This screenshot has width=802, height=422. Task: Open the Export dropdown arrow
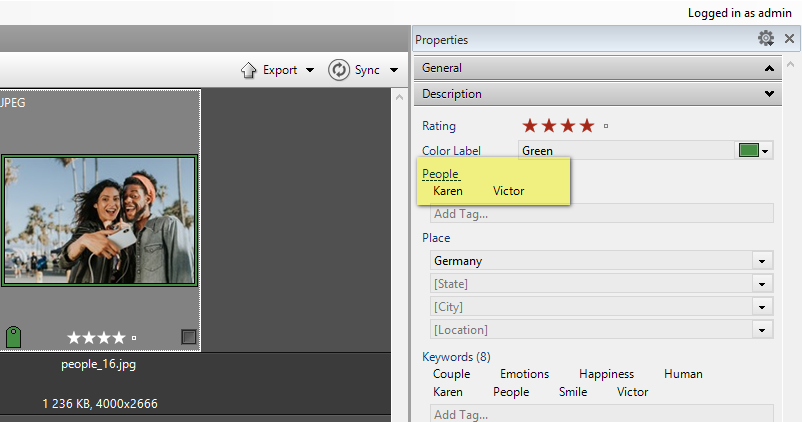pyautogui.click(x=310, y=70)
